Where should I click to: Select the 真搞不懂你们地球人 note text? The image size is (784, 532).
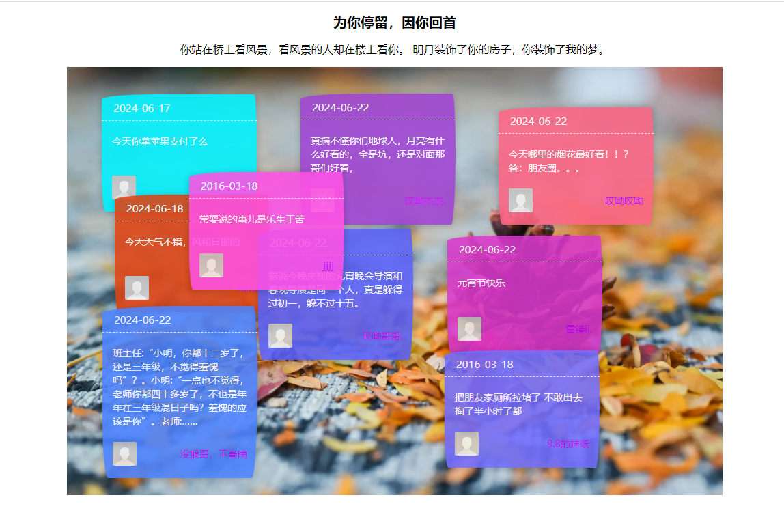tap(378, 154)
